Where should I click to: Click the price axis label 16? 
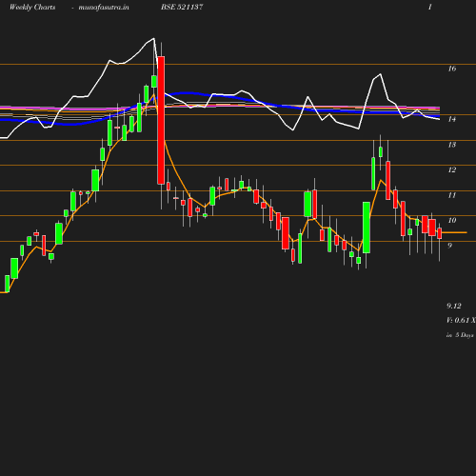click(452, 69)
